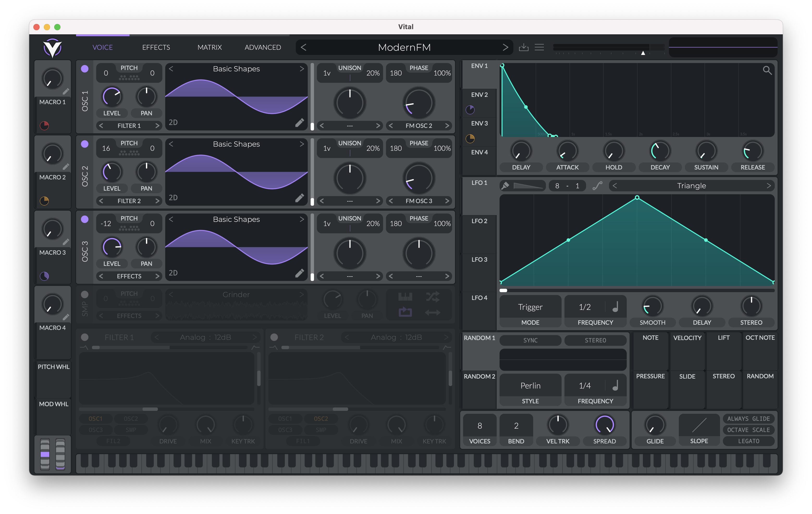Click OSC1 input button in Filter 1

(x=95, y=419)
